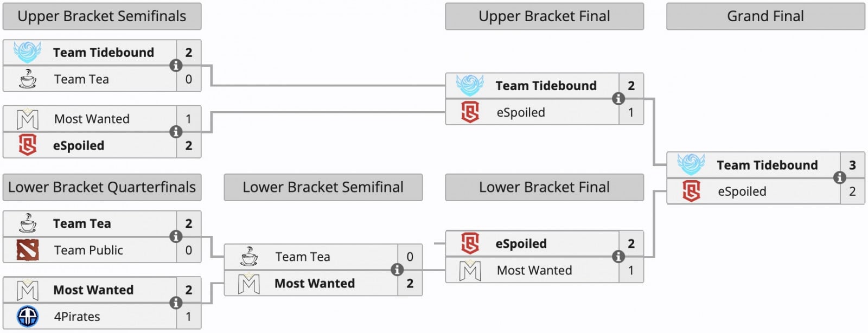Click the Lower Bracket Semifinal header

tap(323, 187)
